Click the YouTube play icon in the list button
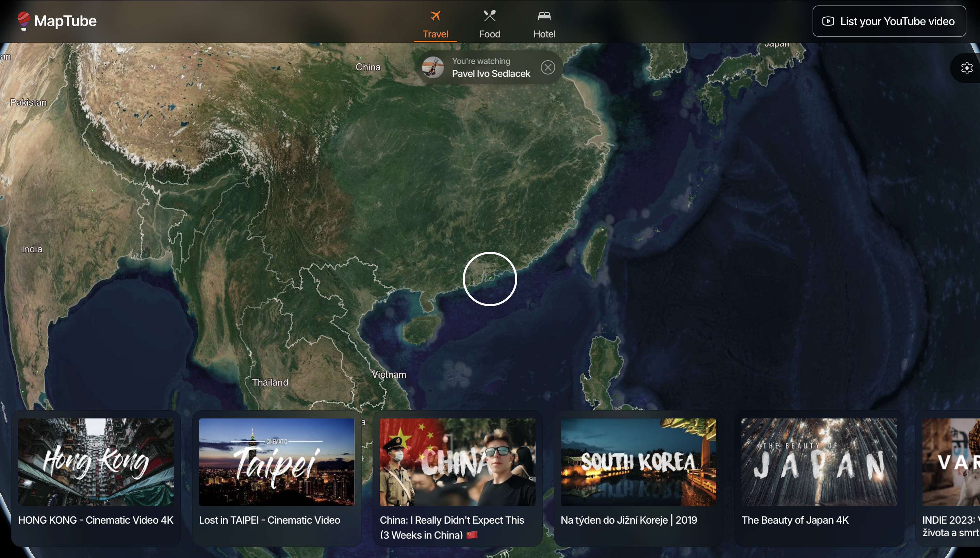The width and height of the screenshot is (980, 558). [x=828, y=21]
